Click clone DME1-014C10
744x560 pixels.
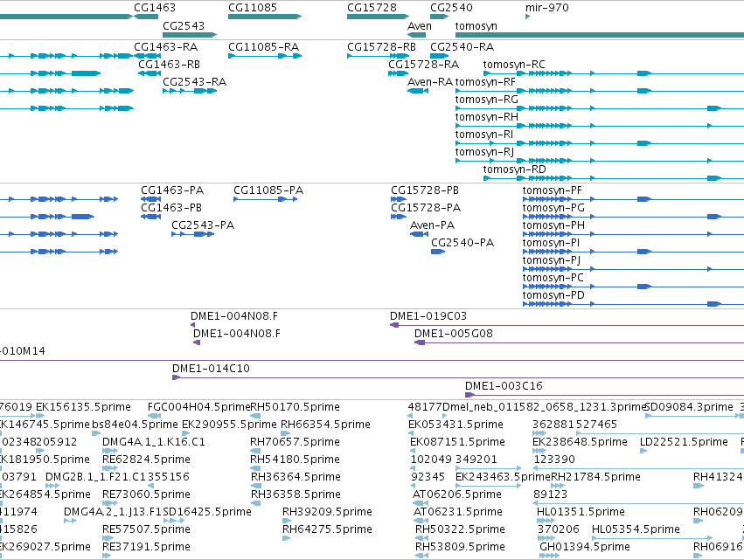point(211,369)
